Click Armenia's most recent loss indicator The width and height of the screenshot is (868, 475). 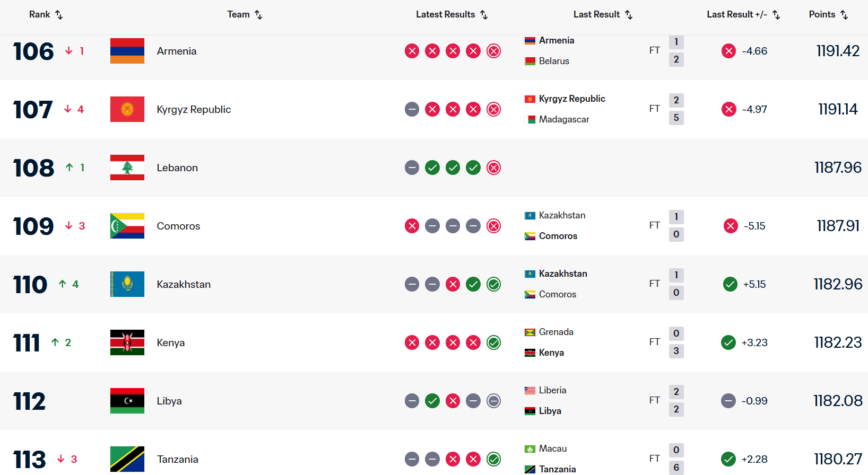point(493,51)
